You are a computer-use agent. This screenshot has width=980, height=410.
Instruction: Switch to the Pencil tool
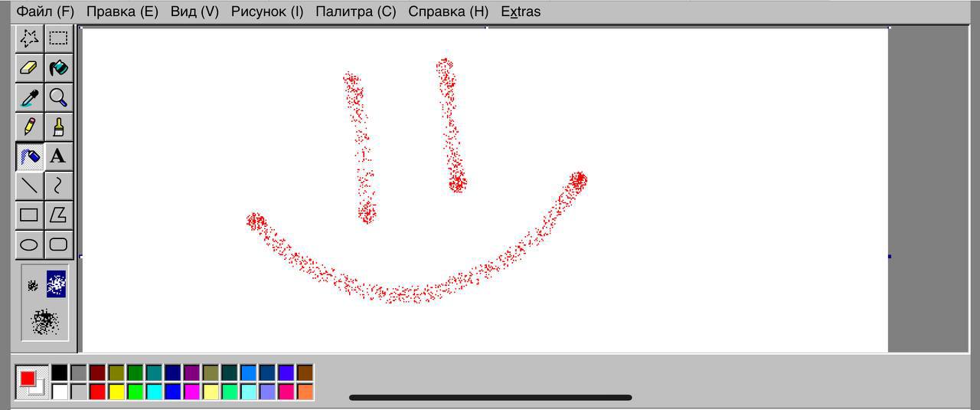click(x=29, y=126)
